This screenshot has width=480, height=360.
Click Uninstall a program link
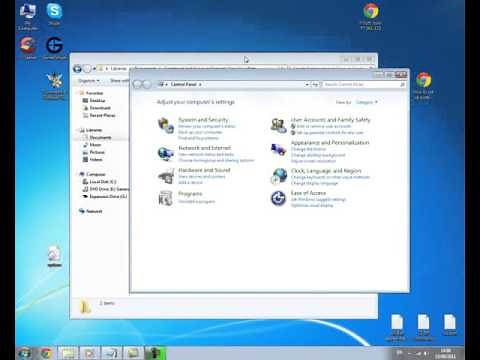click(197, 201)
